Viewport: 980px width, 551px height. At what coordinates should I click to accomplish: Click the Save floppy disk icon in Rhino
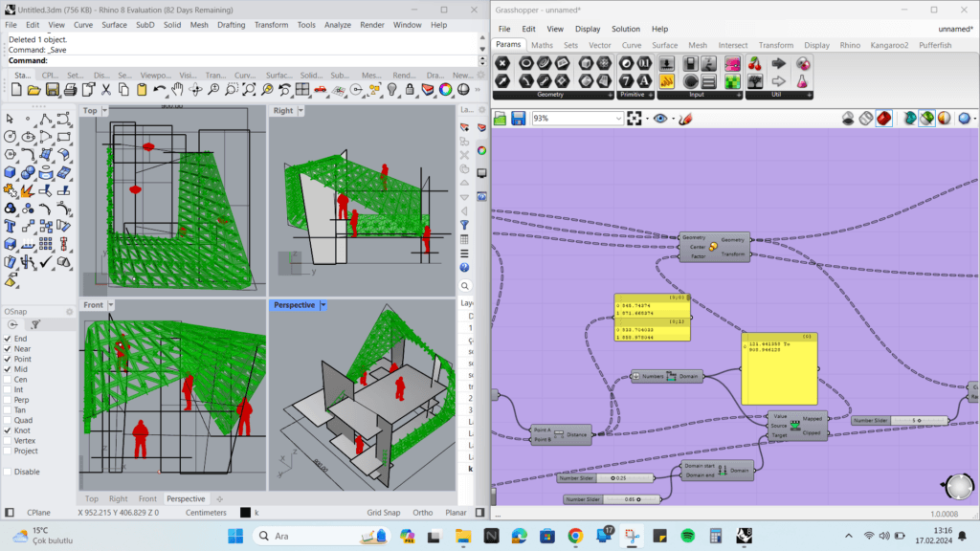tap(52, 90)
